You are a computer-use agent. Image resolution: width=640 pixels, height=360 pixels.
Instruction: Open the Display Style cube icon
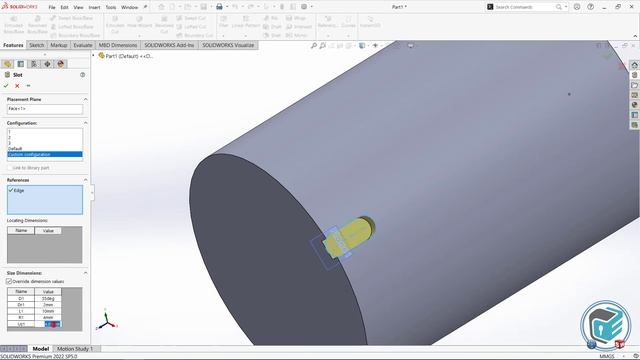coord(362,46)
